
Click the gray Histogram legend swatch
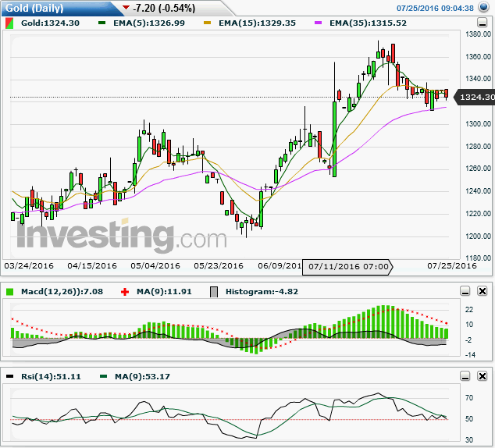pos(214,292)
